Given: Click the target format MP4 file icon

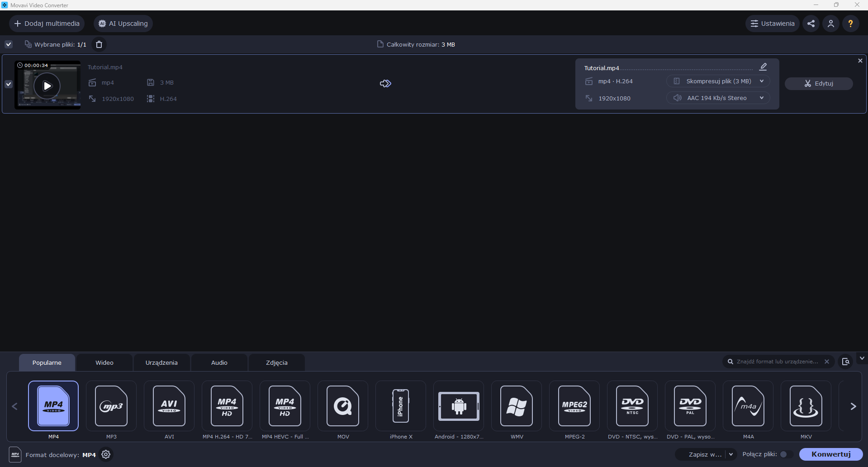Looking at the screenshot, I should click(x=15, y=454).
